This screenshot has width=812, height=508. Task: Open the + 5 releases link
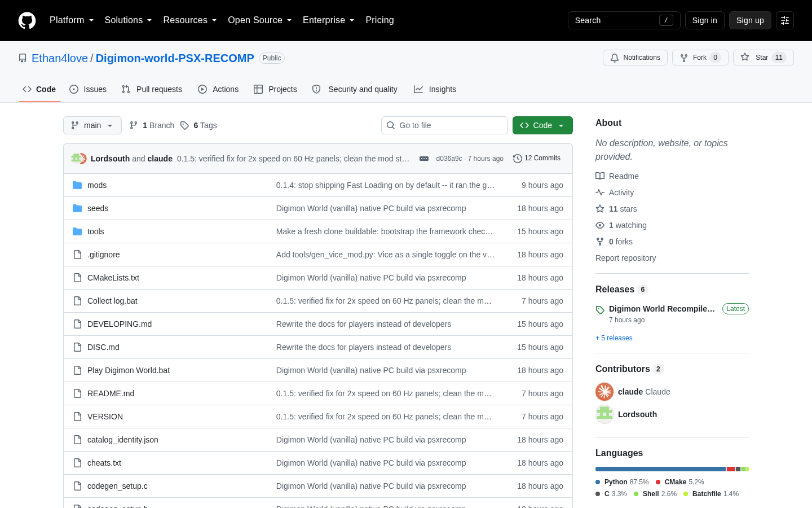click(614, 338)
